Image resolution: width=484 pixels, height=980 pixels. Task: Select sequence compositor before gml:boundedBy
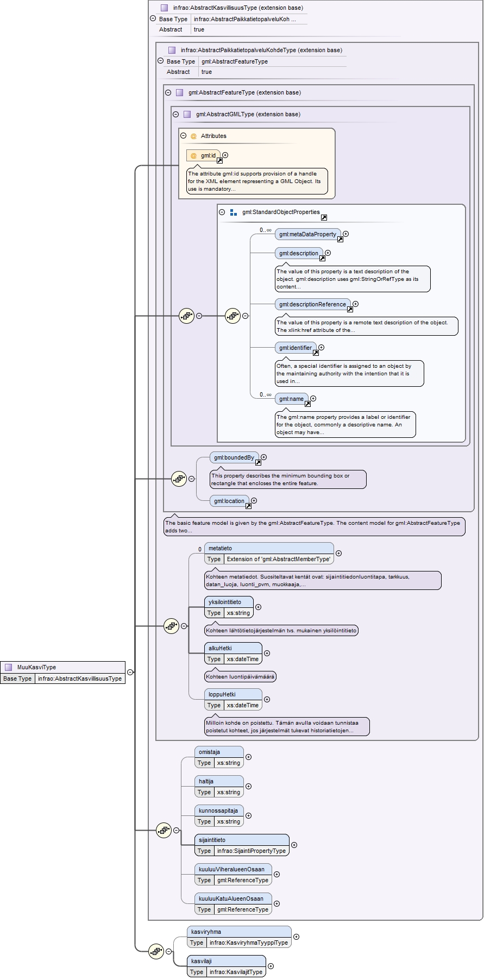(179, 479)
